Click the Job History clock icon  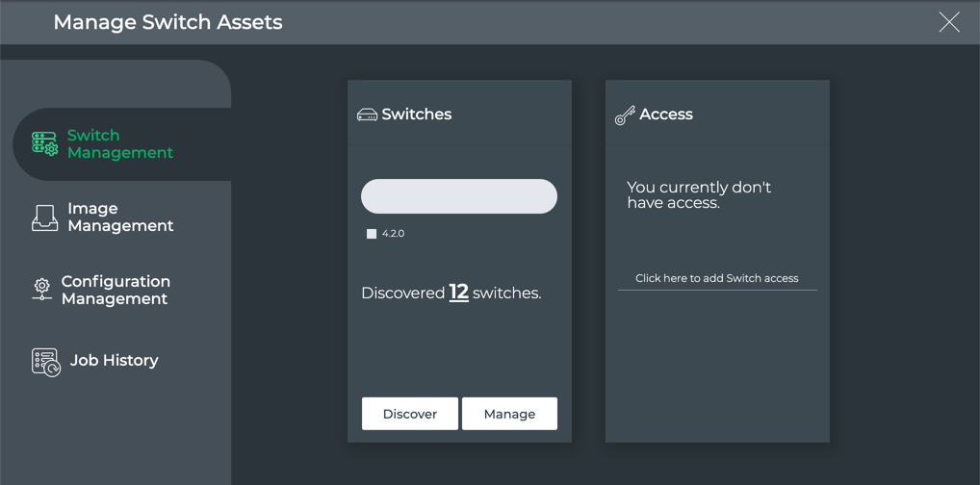point(45,362)
